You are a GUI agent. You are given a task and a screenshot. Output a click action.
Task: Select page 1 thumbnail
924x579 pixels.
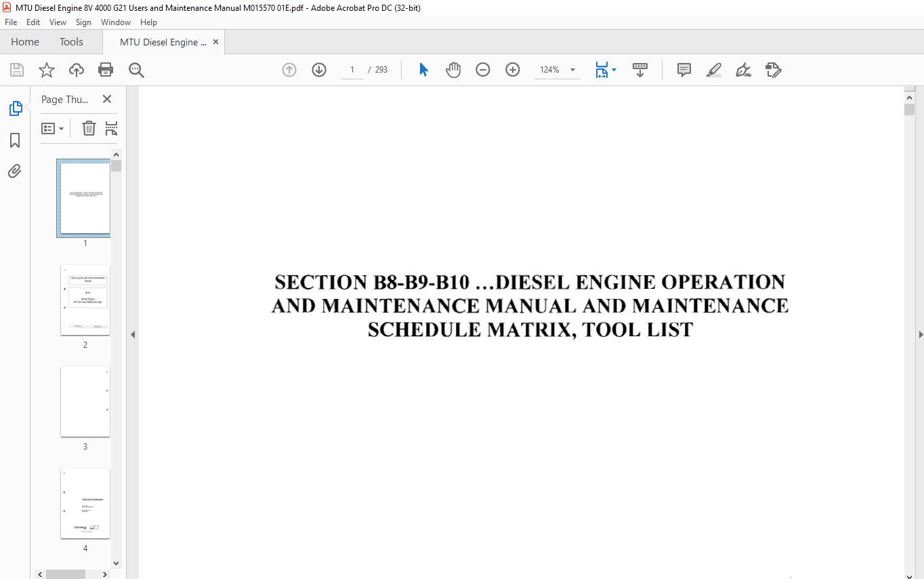pos(85,198)
